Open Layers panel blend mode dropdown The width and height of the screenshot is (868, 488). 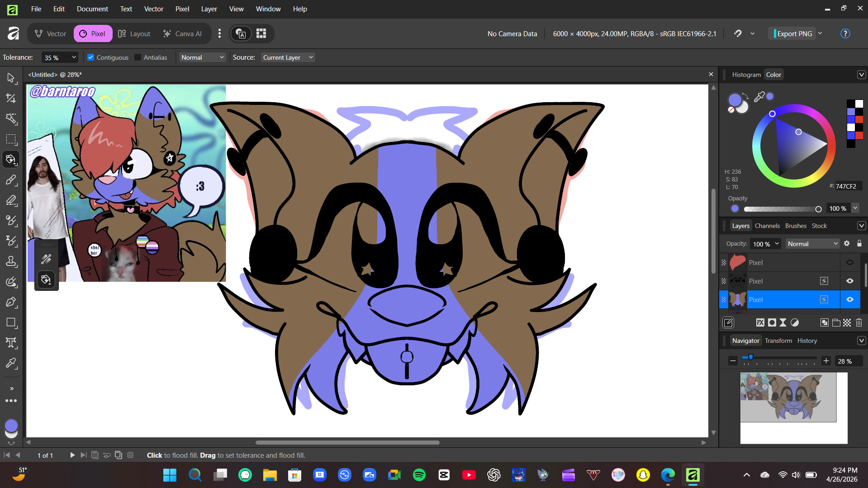coord(812,243)
